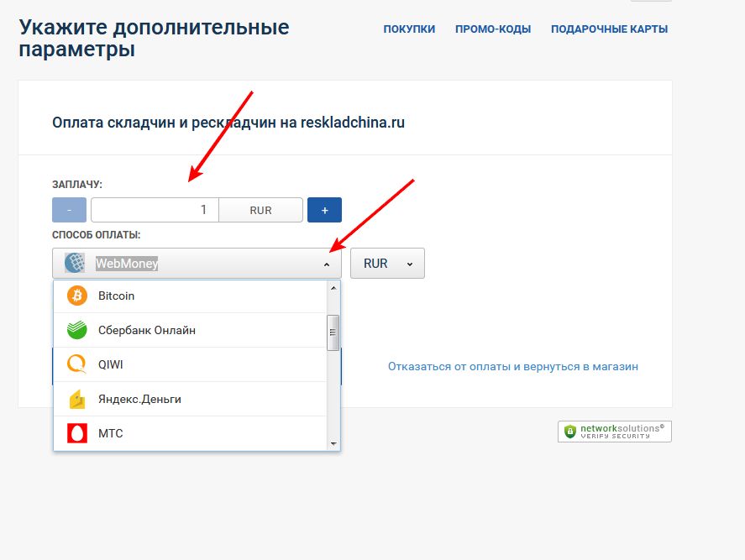Cancel payment and return to store link
The width and height of the screenshot is (745, 560).
coord(512,367)
